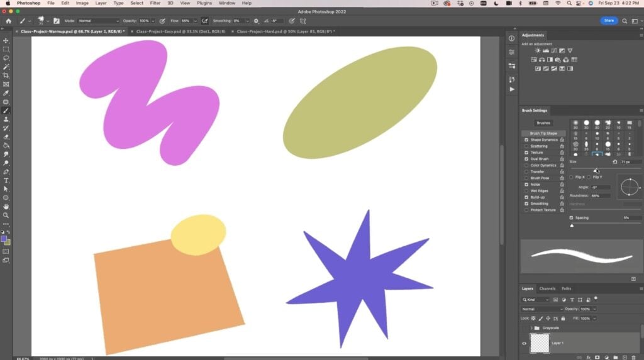The width and height of the screenshot is (644, 360).
Task: Click the Brushes button
Action: (x=543, y=123)
